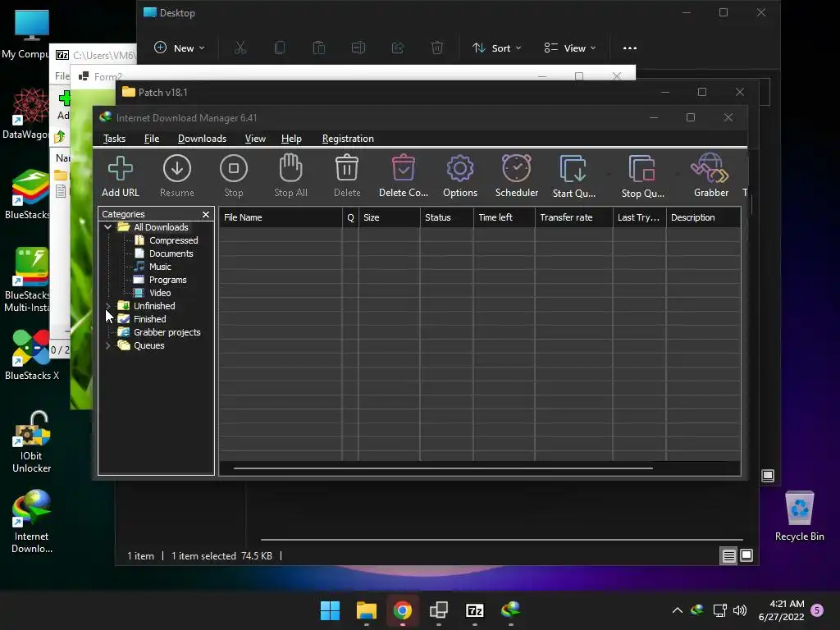Open File Explorer from taskbar
This screenshot has width=840, height=630.
(x=367, y=610)
